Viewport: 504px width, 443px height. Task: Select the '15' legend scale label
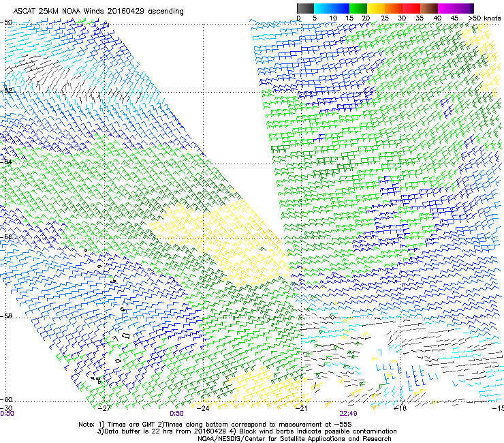349,18
